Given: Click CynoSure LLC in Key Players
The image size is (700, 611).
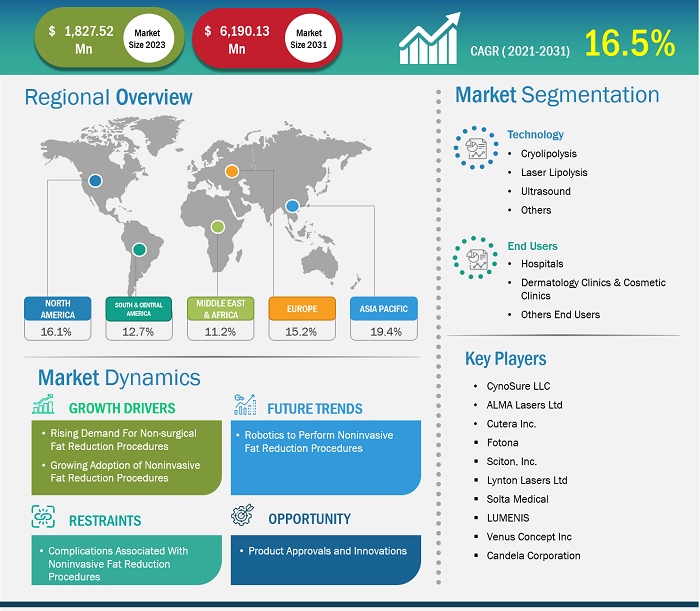Looking at the screenshot, I should coord(518,386).
